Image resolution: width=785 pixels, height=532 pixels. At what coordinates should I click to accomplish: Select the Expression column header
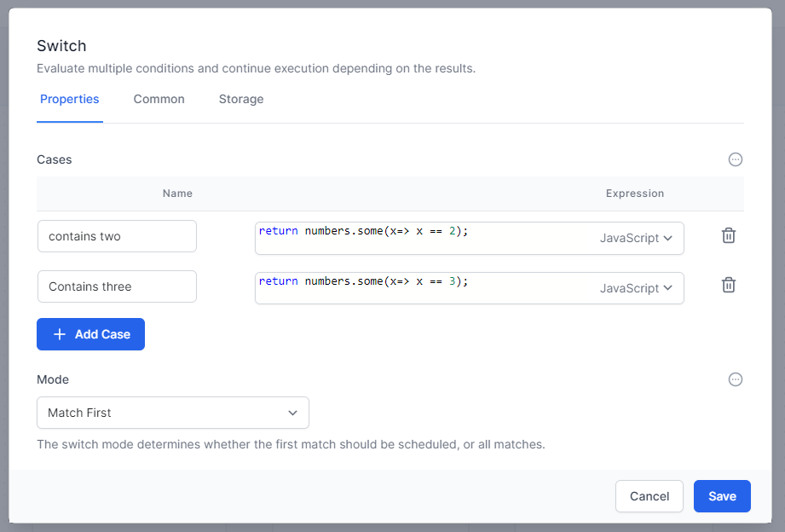coord(634,194)
